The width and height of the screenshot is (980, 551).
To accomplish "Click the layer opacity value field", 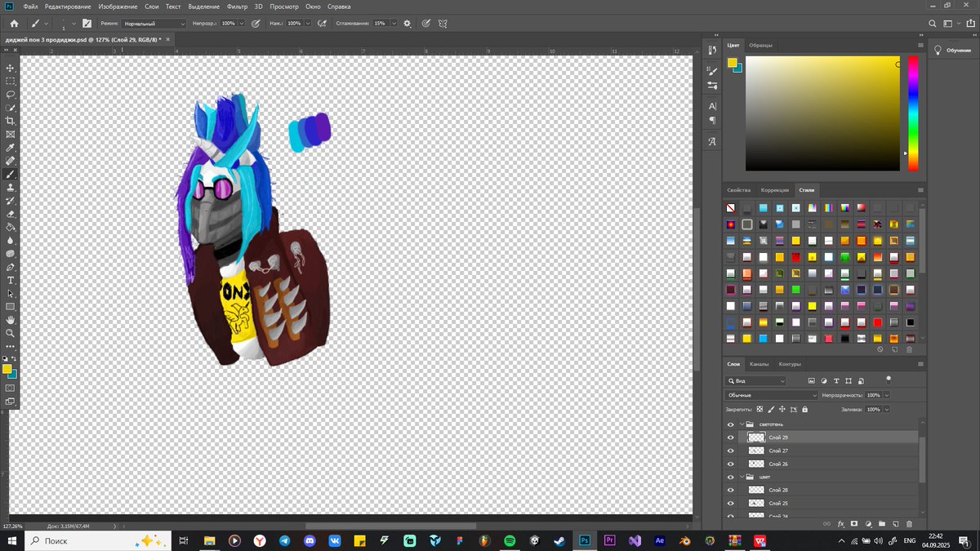I will coord(873,395).
